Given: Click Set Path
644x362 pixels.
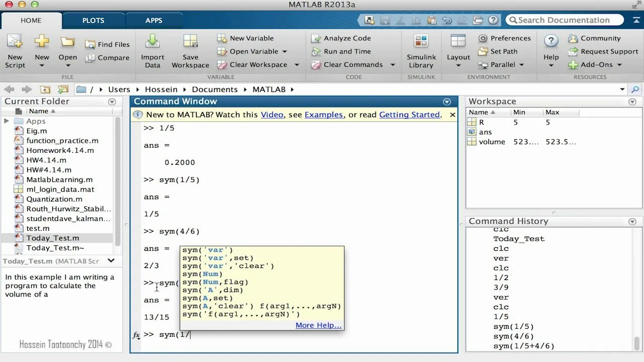Looking at the screenshot, I should click(x=498, y=51).
